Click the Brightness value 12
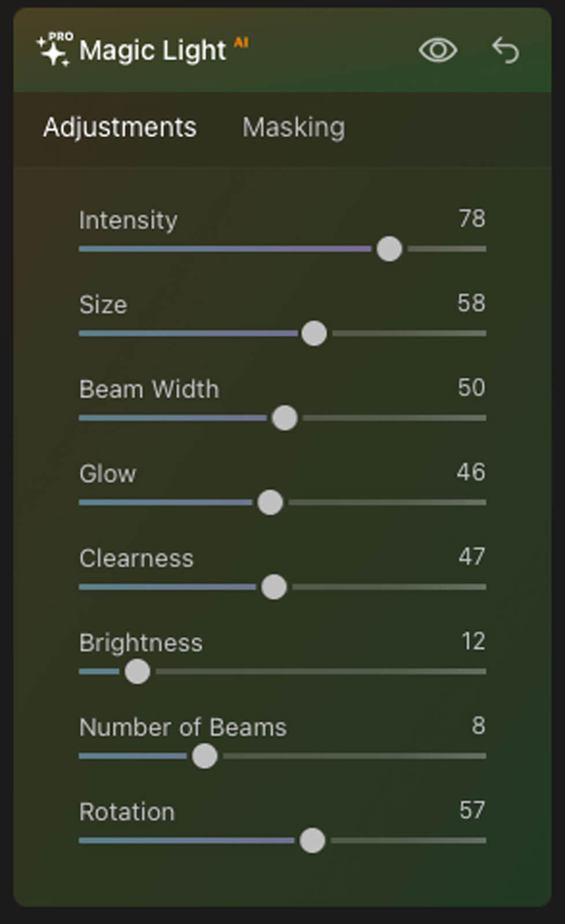565x924 pixels. [x=473, y=641]
